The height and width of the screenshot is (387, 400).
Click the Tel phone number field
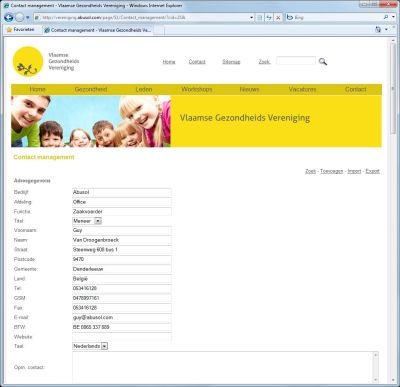[x=122, y=288]
